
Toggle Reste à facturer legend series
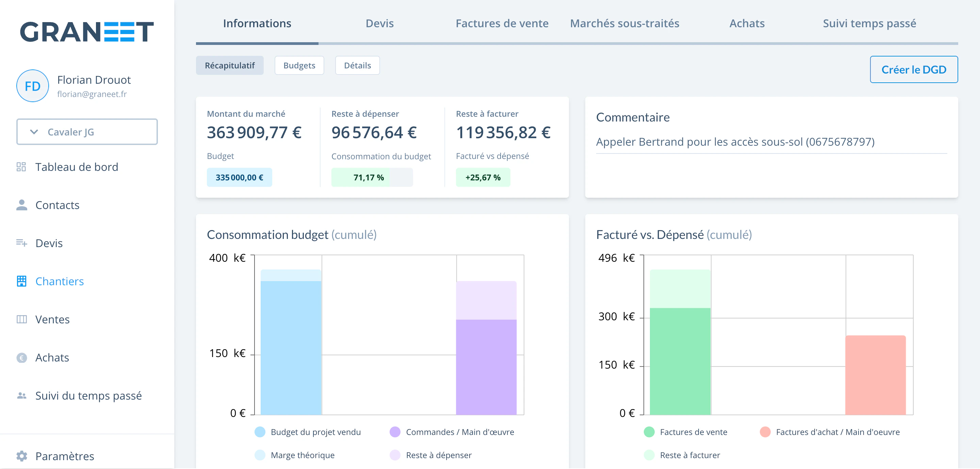point(682,455)
